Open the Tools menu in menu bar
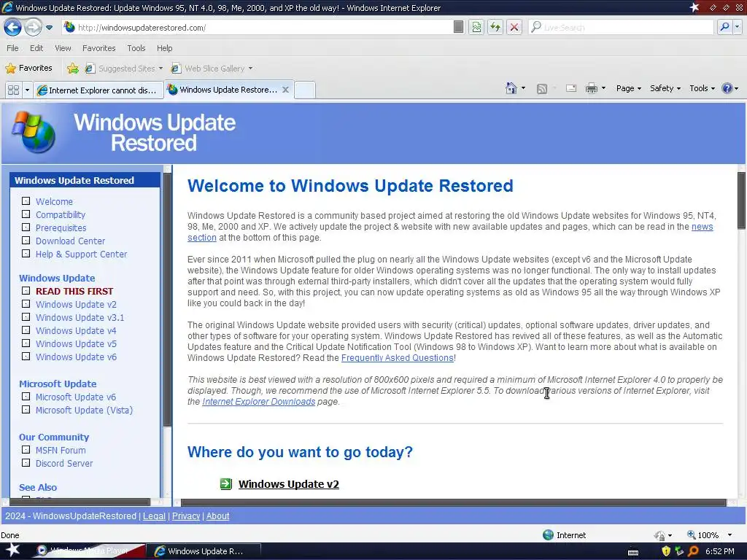This screenshot has height=560, width=747. (x=136, y=48)
